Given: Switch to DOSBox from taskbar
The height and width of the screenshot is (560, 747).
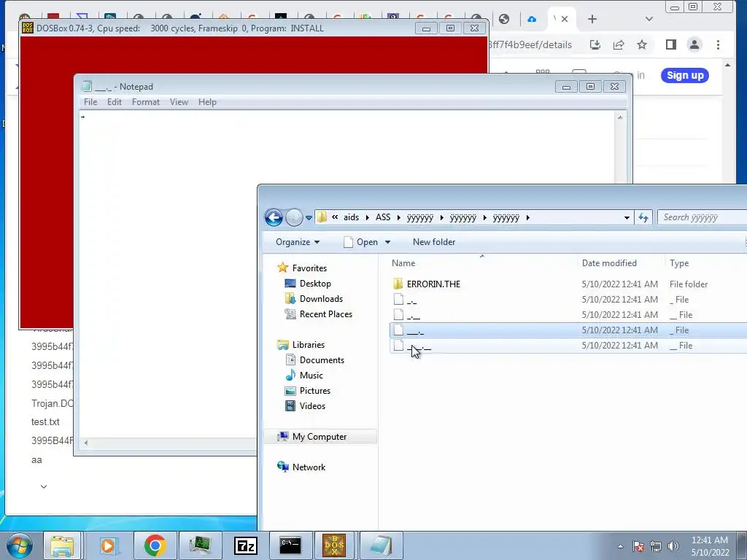Looking at the screenshot, I should pyautogui.click(x=335, y=545).
